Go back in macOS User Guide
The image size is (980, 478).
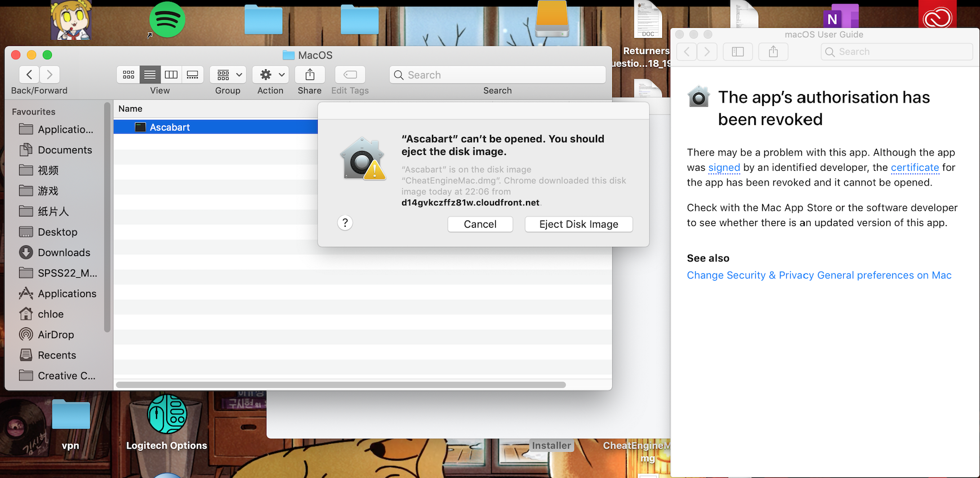tap(687, 52)
